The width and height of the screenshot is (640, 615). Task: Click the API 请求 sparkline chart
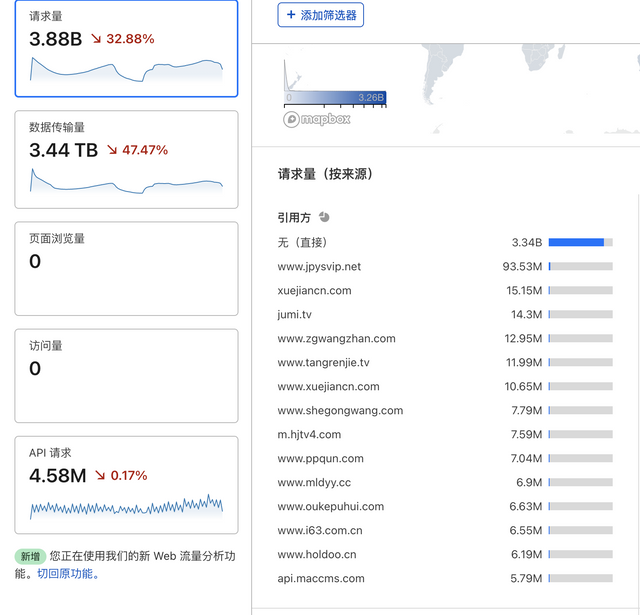[126, 506]
